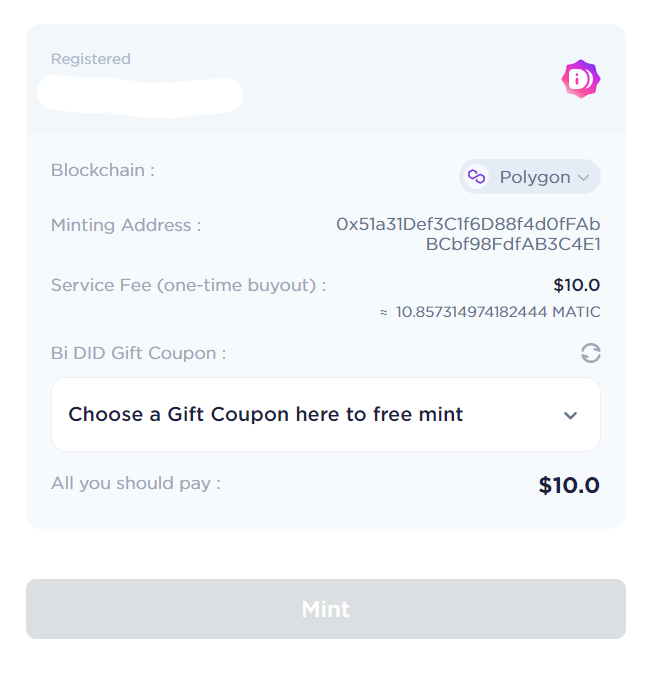
Task: Click the Gift Coupon dropdown chevron arrow
Action: click(570, 415)
